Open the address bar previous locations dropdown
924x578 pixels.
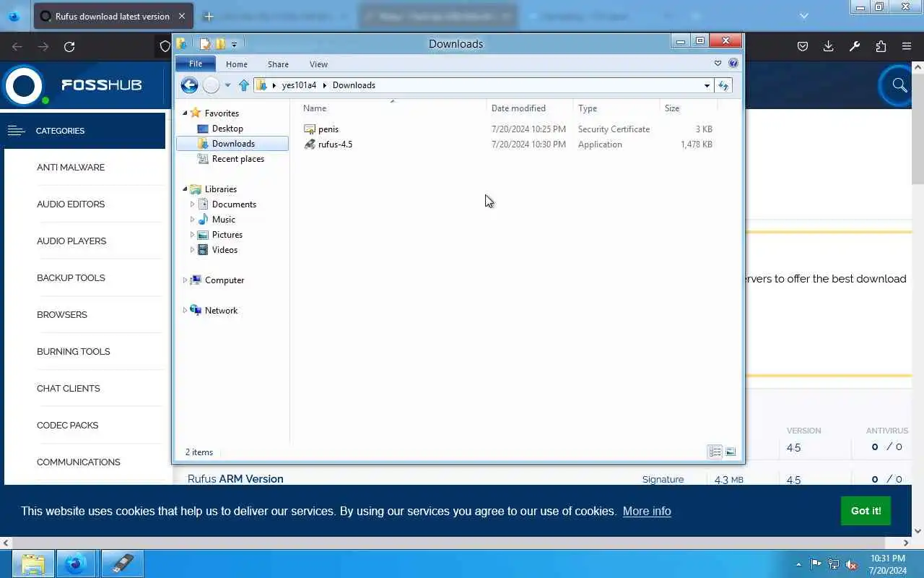coord(707,85)
